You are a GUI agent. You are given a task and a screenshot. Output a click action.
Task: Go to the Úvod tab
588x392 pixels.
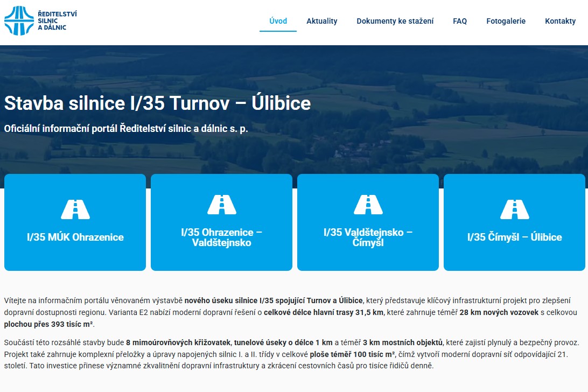pos(278,22)
